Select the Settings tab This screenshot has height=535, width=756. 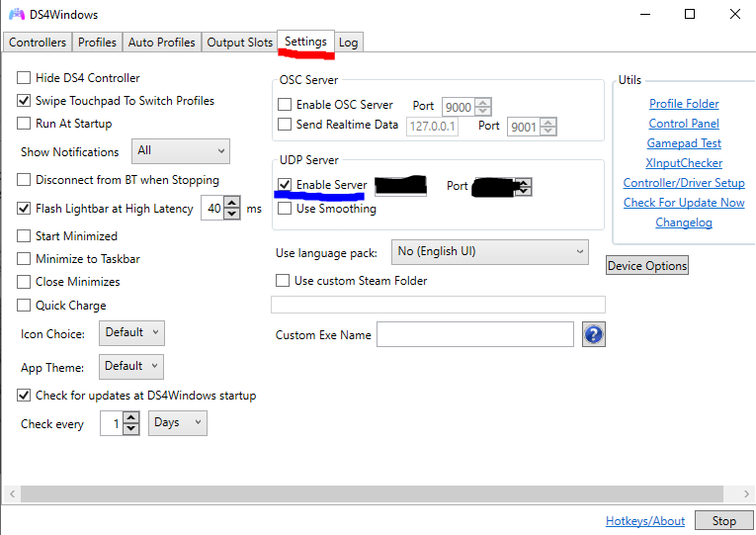click(x=305, y=42)
